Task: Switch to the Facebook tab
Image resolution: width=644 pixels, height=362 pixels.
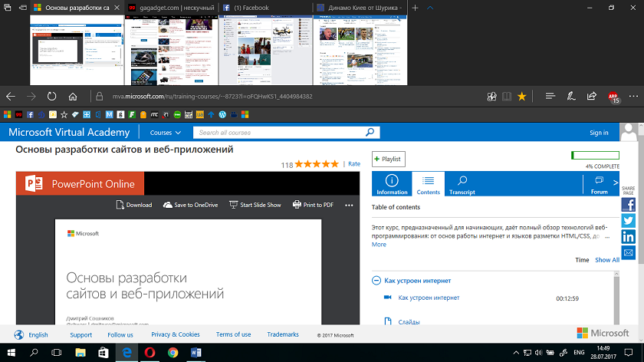Action: pos(266,8)
